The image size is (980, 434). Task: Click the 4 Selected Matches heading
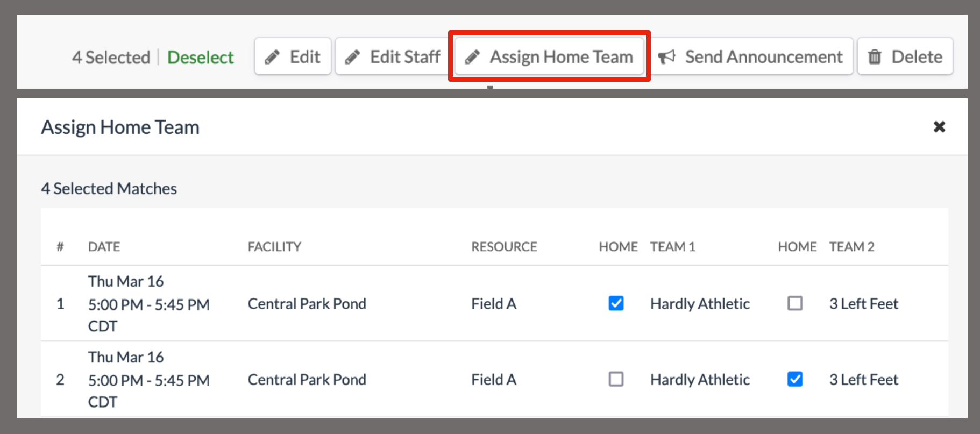[109, 189]
